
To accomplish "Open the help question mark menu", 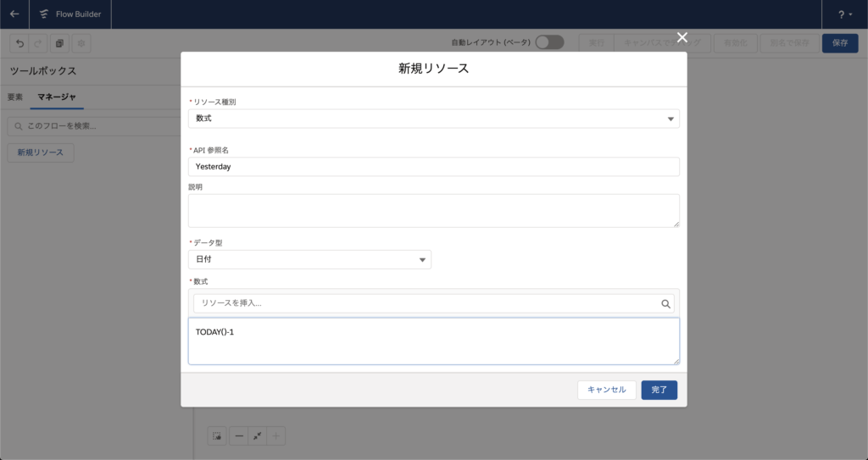I will (845, 14).
